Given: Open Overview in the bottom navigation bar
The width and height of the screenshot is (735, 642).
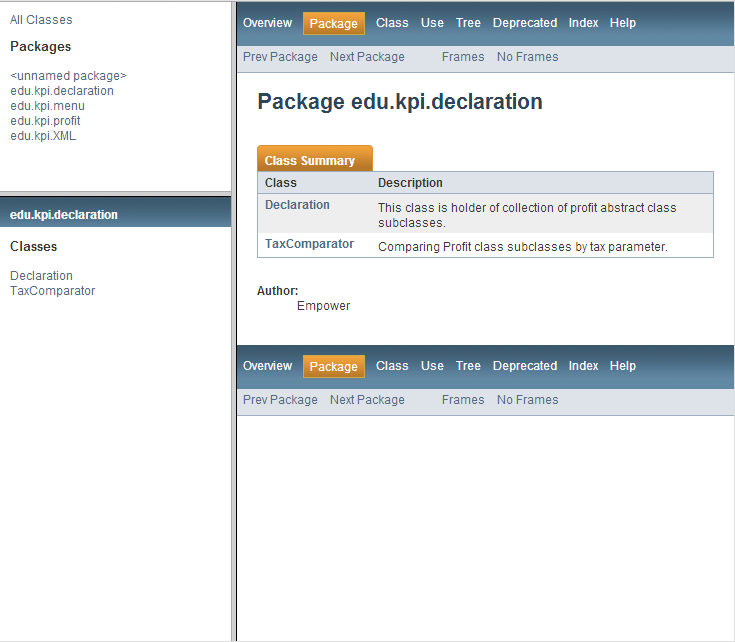Looking at the screenshot, I should pos(267,366).
